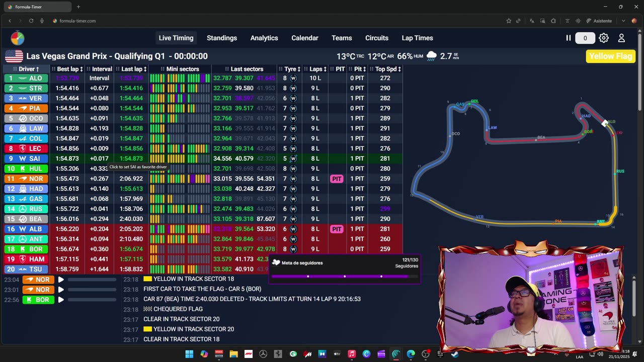Open the user account profile icon
The height and width of the screenshot is (362, 644).
pos(621,38)
